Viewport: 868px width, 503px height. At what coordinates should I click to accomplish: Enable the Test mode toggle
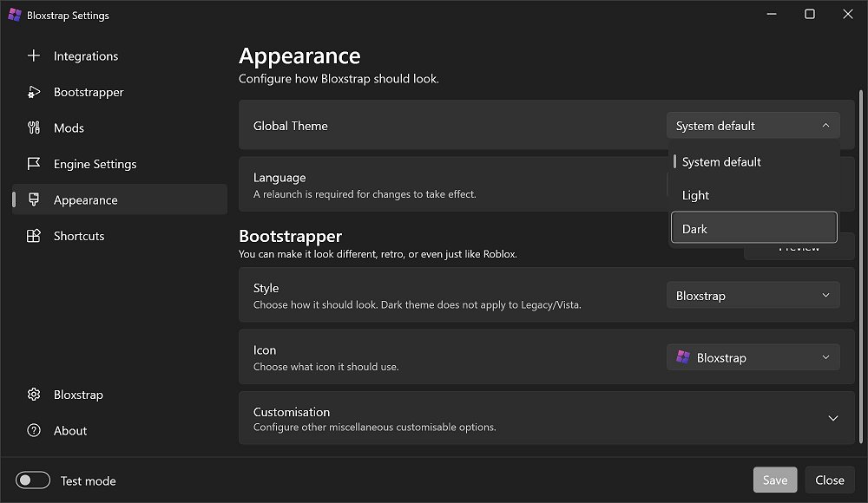[34, 480]
